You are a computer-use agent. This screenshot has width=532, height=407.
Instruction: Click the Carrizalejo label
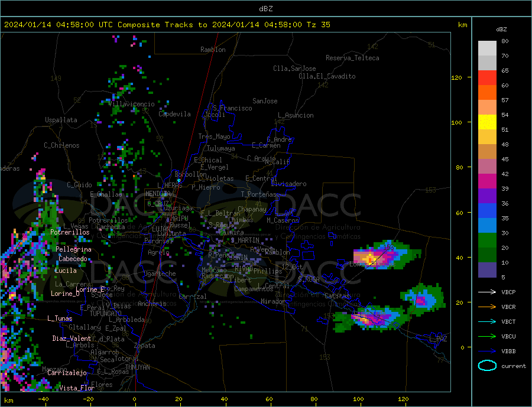click(x=67, y=373)
